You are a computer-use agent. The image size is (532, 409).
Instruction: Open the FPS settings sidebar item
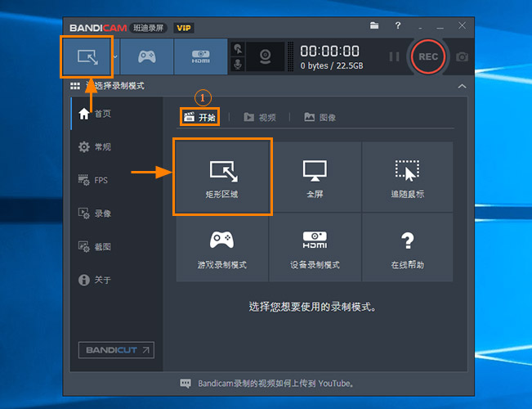point(93,181)
